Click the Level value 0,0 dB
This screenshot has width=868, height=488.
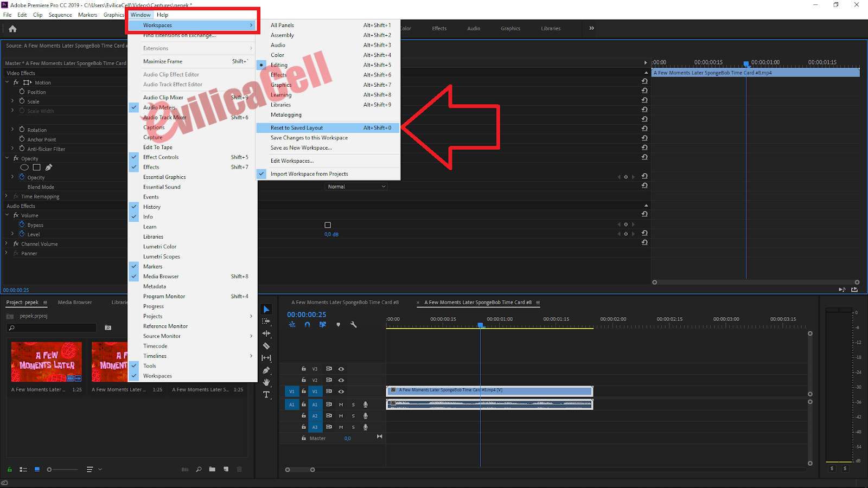331,234
